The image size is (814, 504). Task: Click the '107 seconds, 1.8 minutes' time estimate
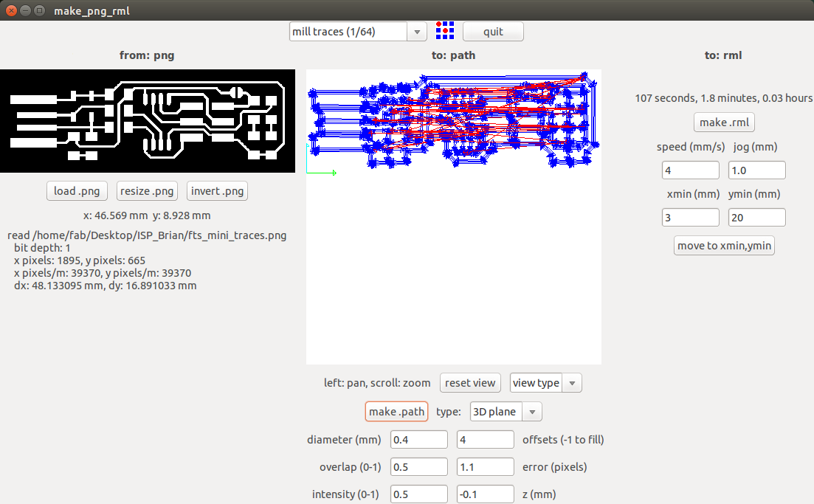(724, 98)
